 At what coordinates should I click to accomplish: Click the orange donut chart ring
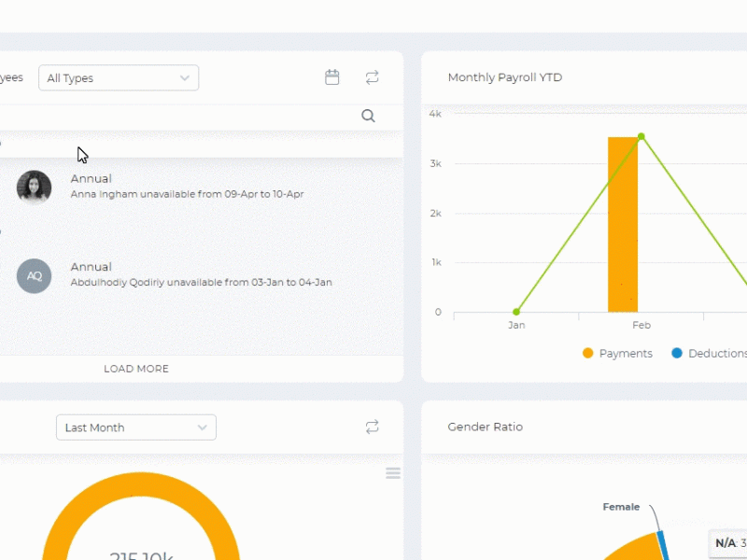click(141, 483)
